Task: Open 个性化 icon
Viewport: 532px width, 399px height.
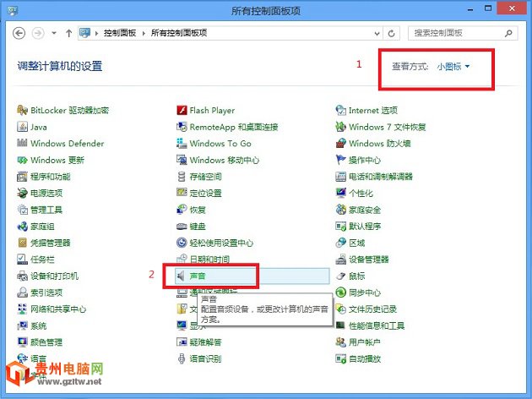Action: tap(340, 193)
